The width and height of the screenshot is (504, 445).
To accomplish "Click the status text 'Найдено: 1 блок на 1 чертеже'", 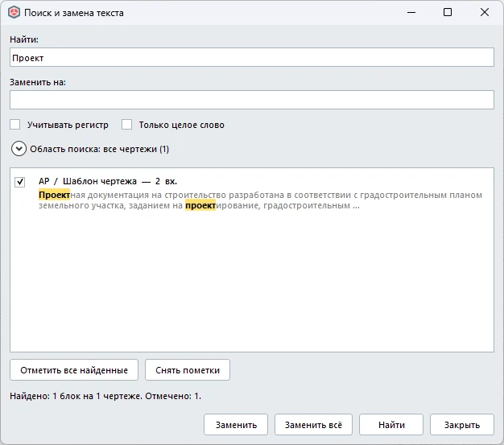I will coord(76,396).
